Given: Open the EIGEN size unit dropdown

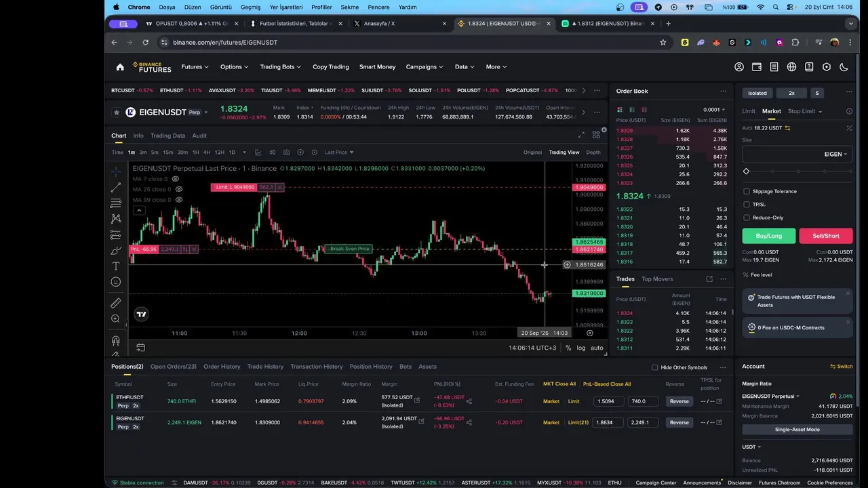Looking at the screenshot, I should pyautogui.click(x=836, y=154).
